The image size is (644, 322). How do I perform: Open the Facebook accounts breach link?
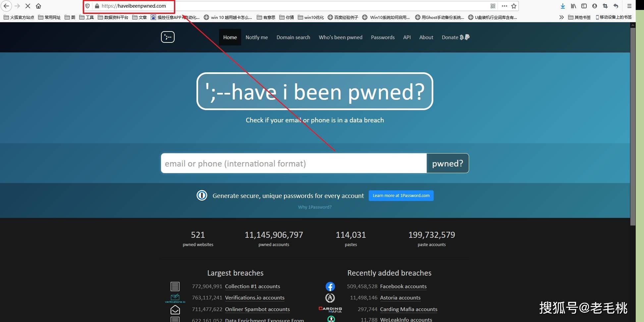[x=403, y=287]
